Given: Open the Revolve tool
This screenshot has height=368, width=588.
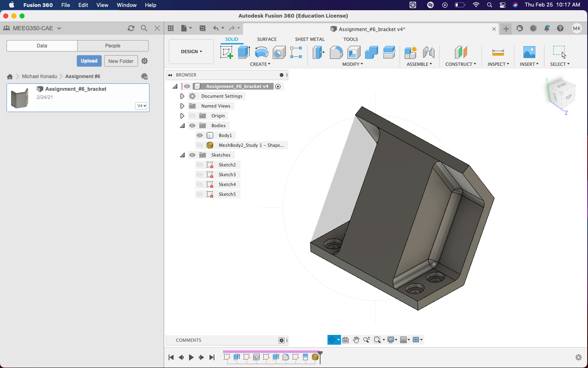Looking at the screenshot, I should coord(261,52).
